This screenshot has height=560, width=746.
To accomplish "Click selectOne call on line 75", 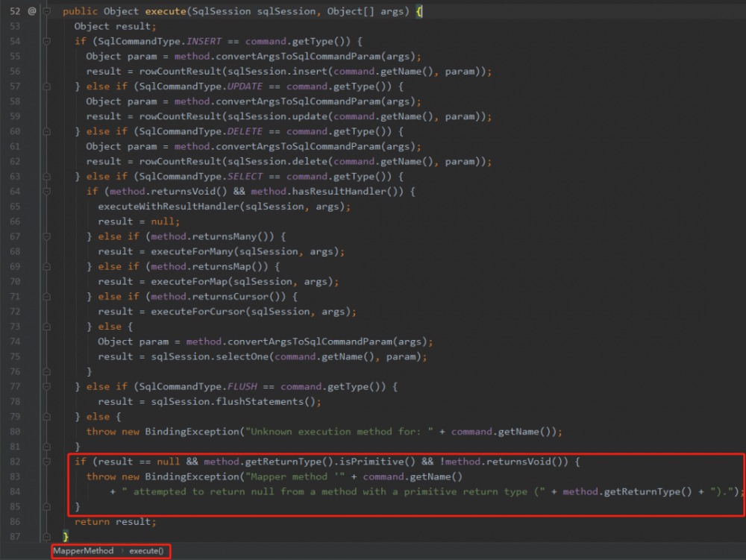I will click(x=242, y=356).
